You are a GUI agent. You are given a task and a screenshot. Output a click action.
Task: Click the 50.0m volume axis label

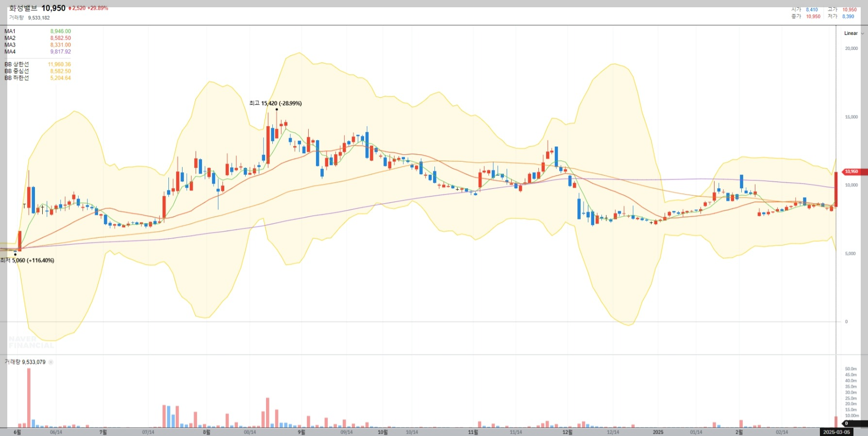click(x=851, y=369)
